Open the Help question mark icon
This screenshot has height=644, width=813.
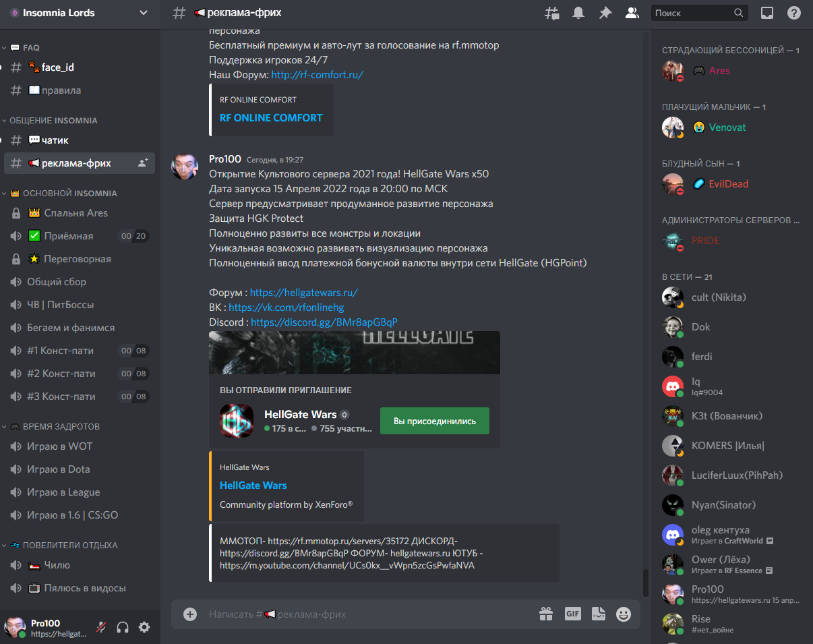794,13
